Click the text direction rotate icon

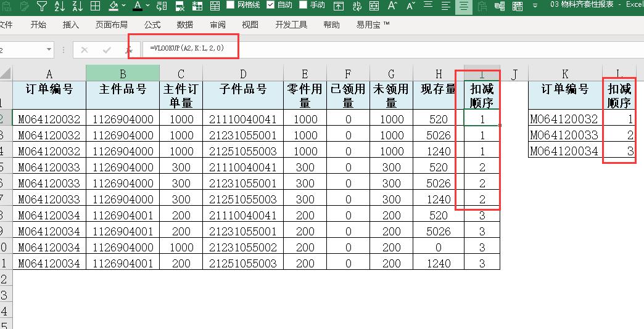162,6
